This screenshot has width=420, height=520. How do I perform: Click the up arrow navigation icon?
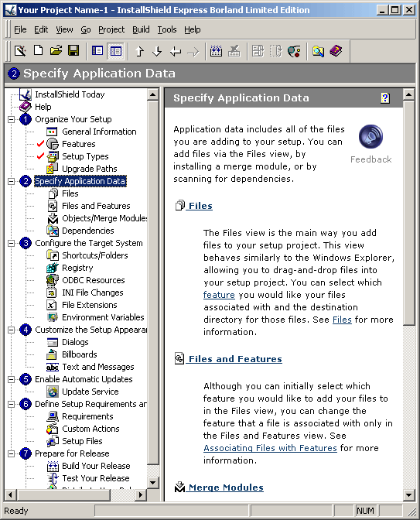[x=139, y=51]
